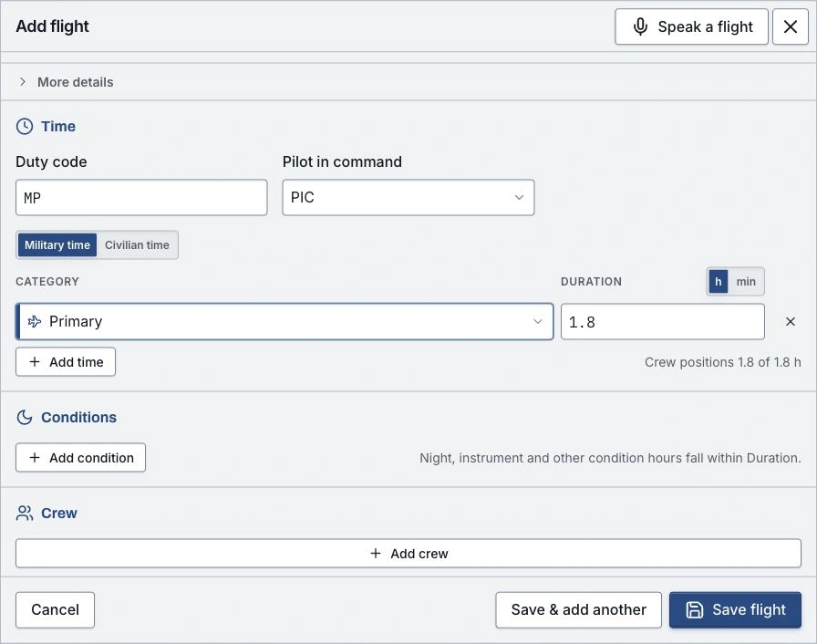Add a condition to the flight

[x=81, y=458]
